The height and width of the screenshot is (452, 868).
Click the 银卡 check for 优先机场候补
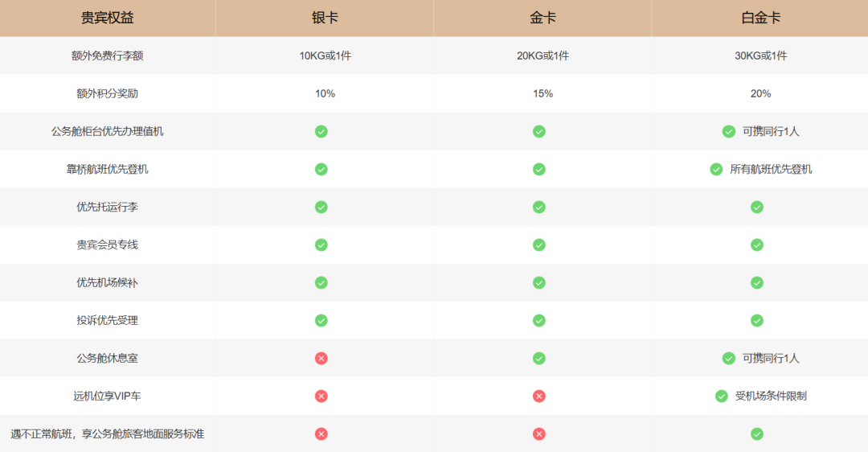point(321,282)
